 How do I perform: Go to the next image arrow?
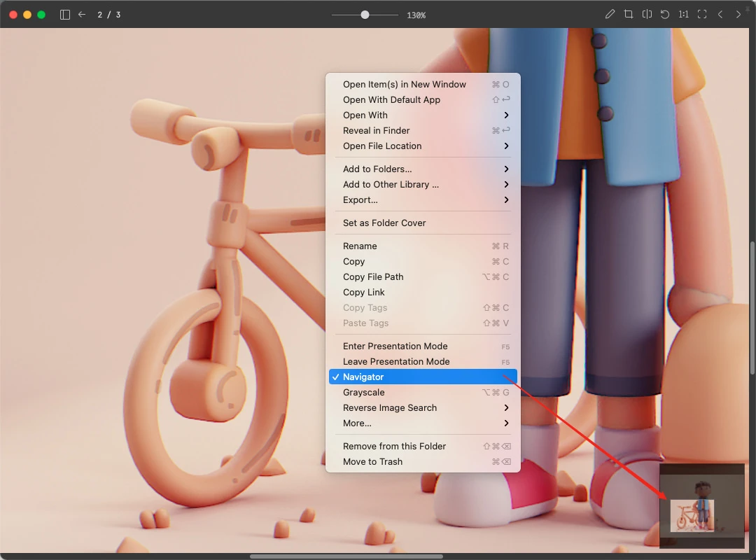point(738,15)
